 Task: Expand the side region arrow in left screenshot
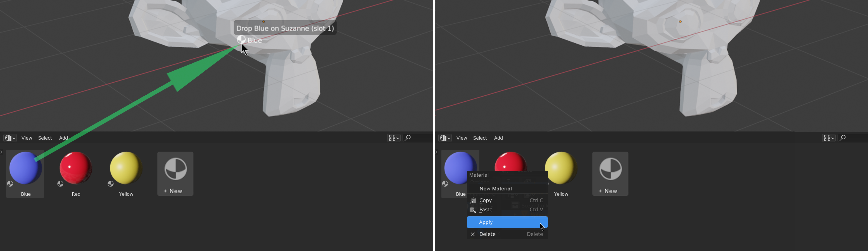(2, 152)
